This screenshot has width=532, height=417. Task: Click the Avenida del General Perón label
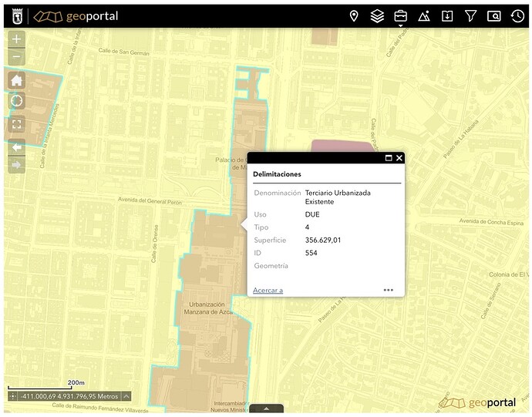coord(150,200)
